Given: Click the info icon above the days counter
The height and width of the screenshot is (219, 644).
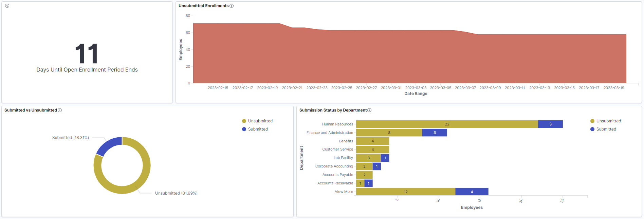Looking at the screenshot, I should 7,6.
